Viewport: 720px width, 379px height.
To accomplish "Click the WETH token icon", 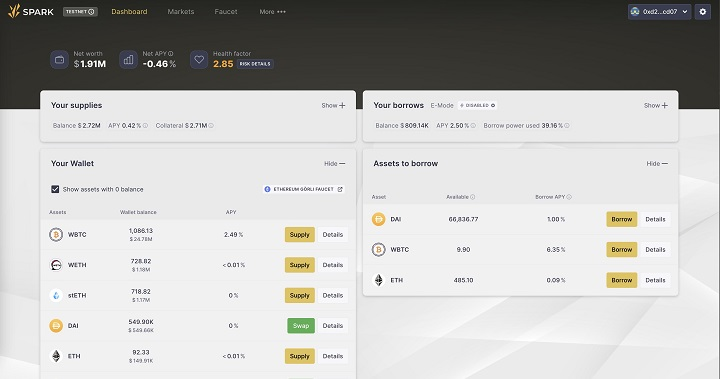I will pos(56,265).
